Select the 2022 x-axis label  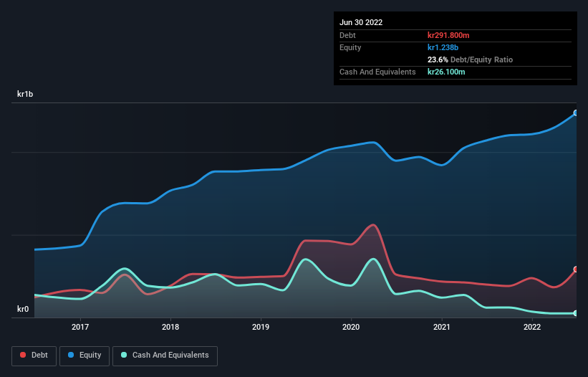point(532,327)
